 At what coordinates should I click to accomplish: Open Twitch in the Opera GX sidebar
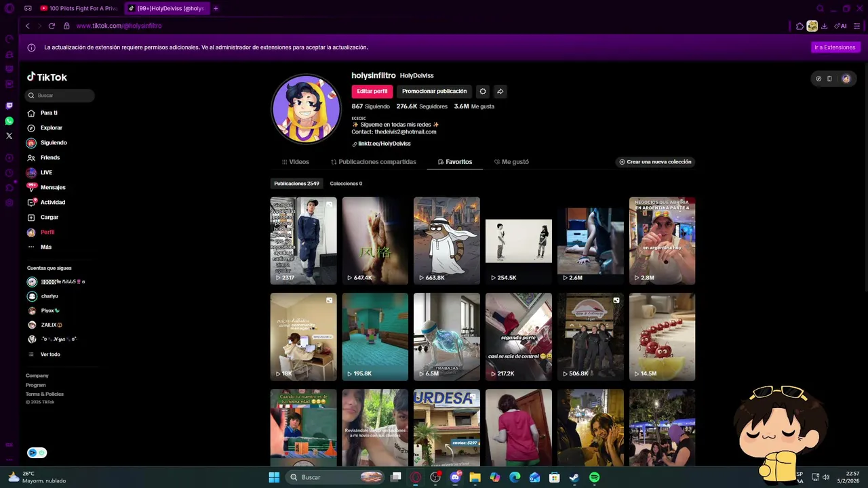click(x=9, y=106)
